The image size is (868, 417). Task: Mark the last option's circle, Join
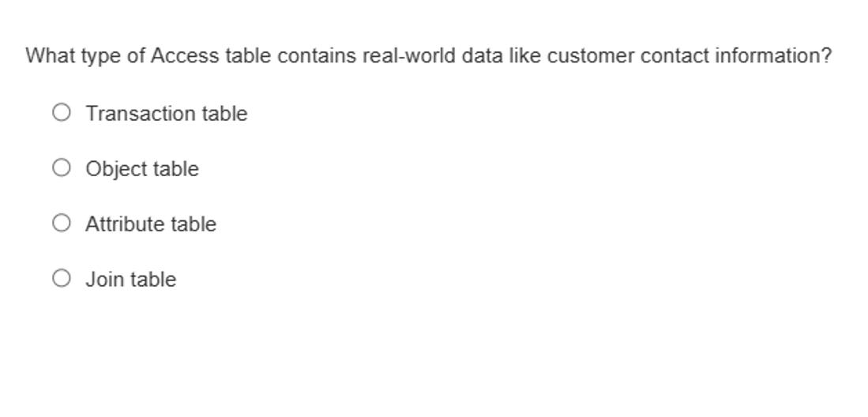tap(62, 279)
